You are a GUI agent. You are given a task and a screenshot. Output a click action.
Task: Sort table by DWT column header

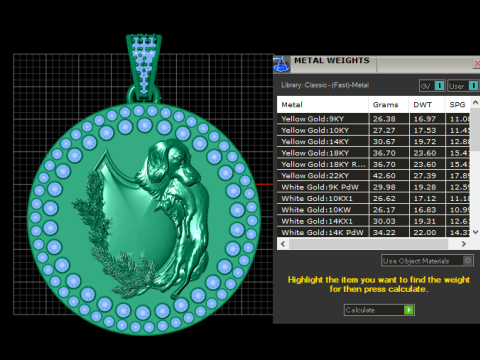[427, 105]
